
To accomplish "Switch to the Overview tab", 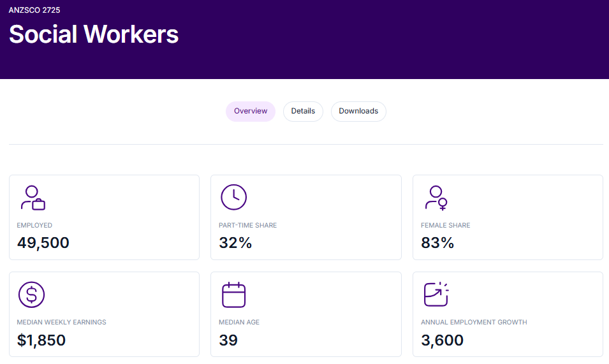I will point(251,111).
